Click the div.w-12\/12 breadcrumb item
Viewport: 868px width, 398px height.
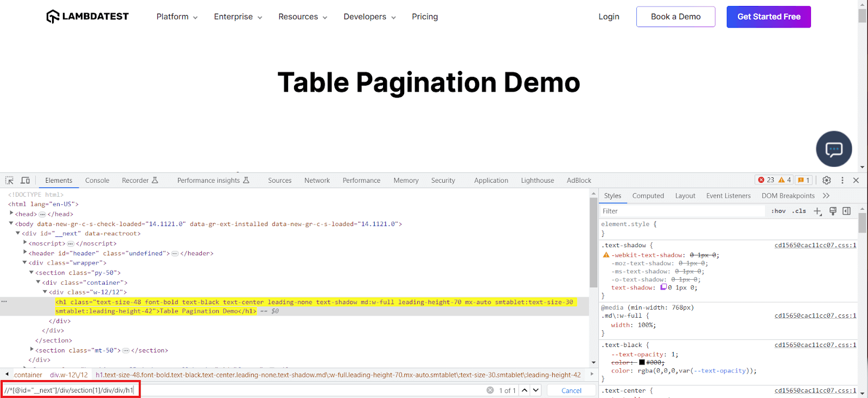point(69,375)
